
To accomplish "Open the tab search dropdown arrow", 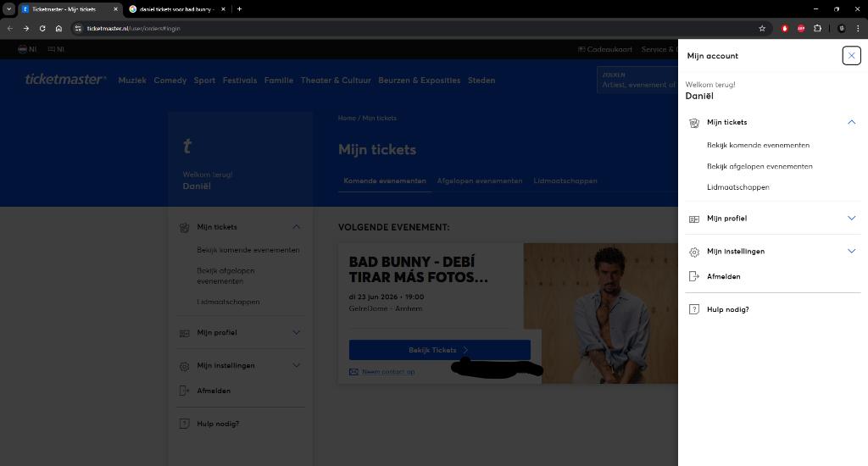I will point(8,8).
